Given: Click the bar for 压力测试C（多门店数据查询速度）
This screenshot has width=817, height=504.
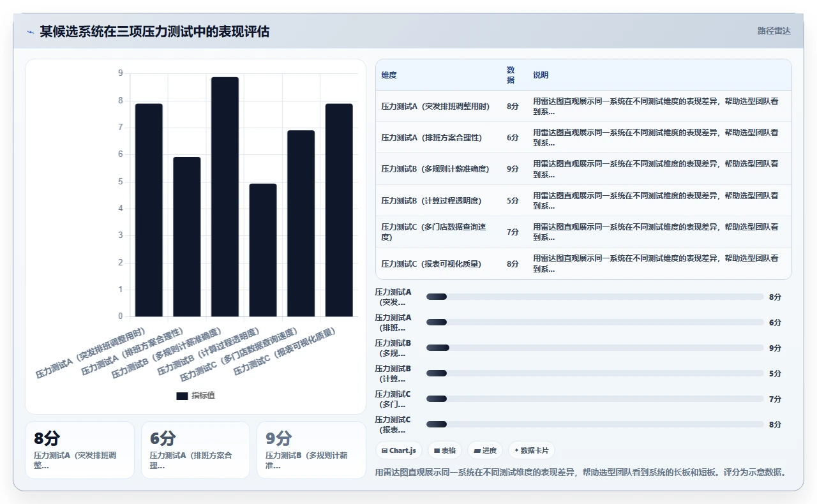Looking at the screenshot, I should 301,223.
